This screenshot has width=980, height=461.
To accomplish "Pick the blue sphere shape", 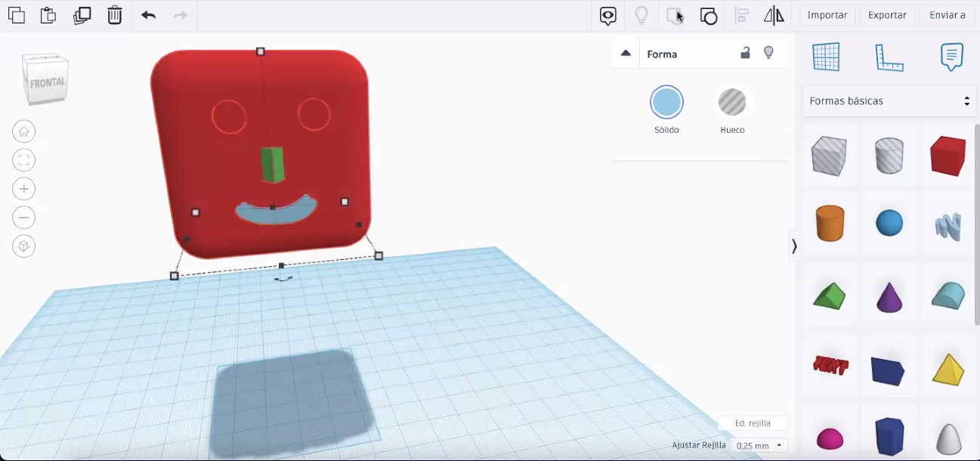I will pos(889,224).
